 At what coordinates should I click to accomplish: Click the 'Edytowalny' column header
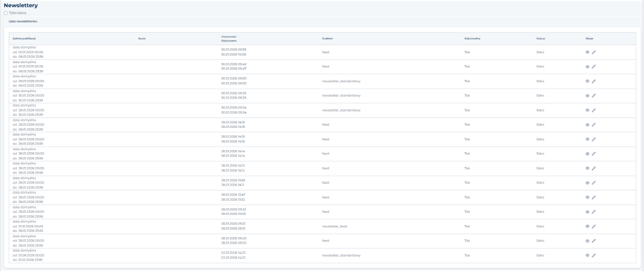471,39
